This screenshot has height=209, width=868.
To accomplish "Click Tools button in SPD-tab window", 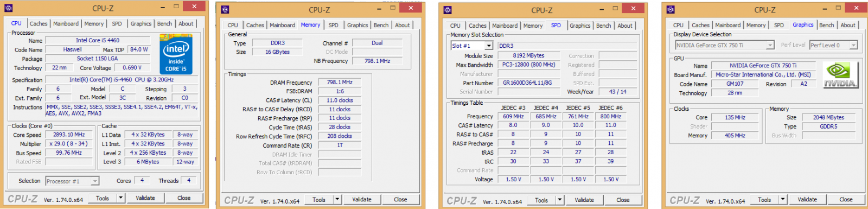I will [x=541, y=200].
